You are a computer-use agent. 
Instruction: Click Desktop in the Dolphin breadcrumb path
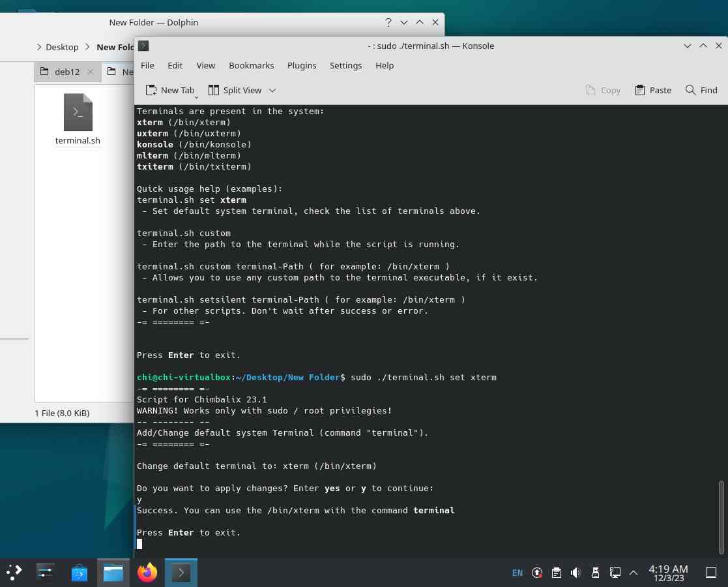coord(62,47)
